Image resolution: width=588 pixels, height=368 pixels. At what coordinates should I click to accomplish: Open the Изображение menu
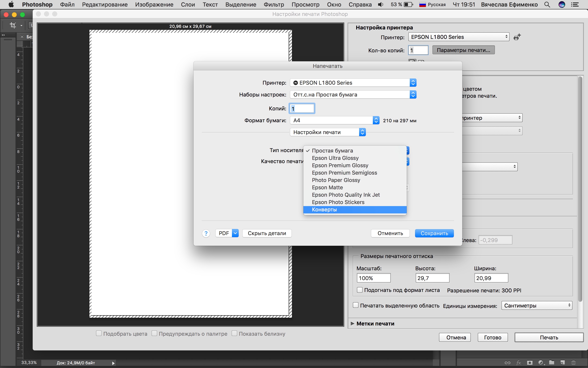tap(154, 4)
